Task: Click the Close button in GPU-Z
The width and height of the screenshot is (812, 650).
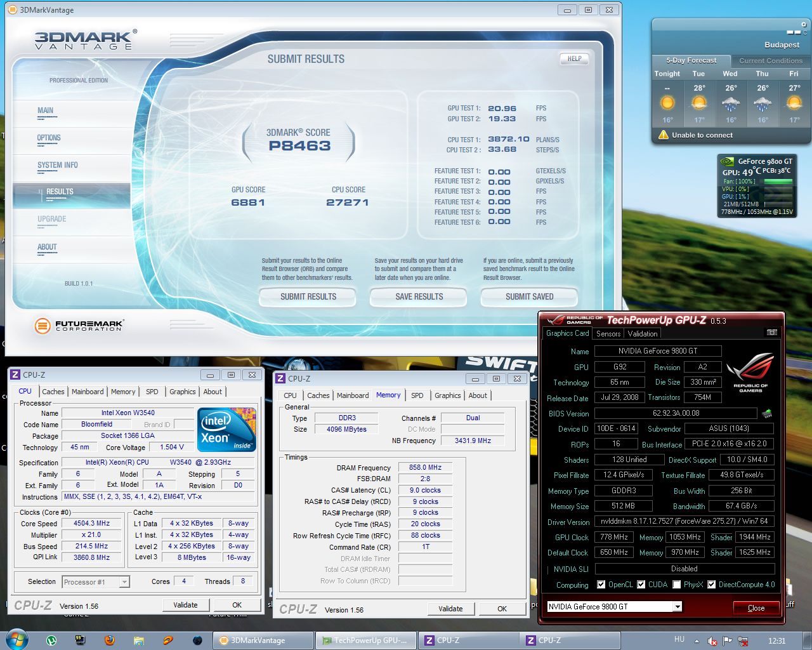Action: 756,607
